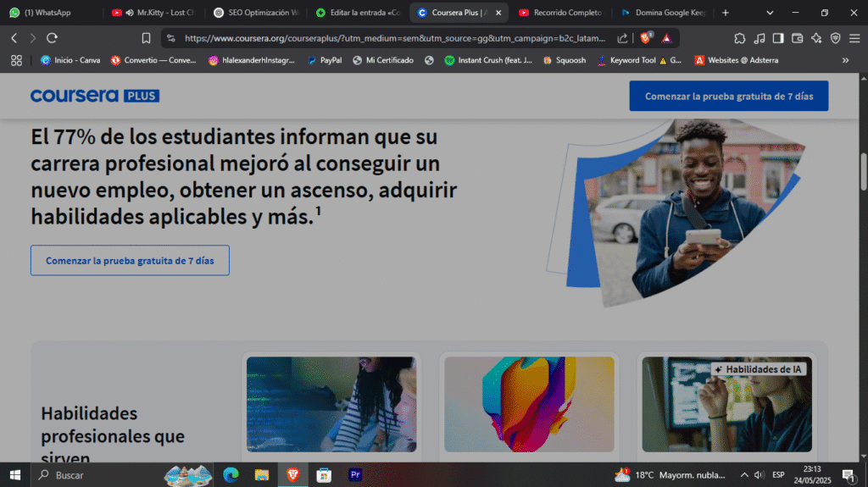
Task: Switch to Editar la entrada tab
Action: (359, 12)
